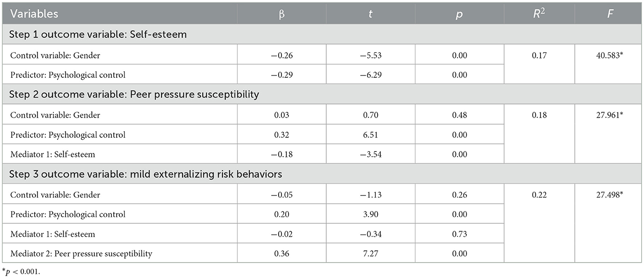Select the Step 2 Peer pressure susceptibility heading
This screenshot has width=644, height=278.
(x=134, y=95)
